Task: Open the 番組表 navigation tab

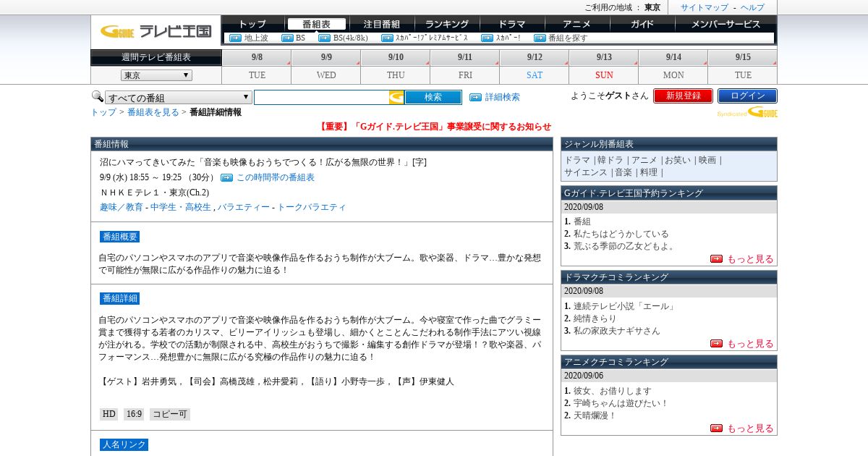Action: click(x=316, y=24)
